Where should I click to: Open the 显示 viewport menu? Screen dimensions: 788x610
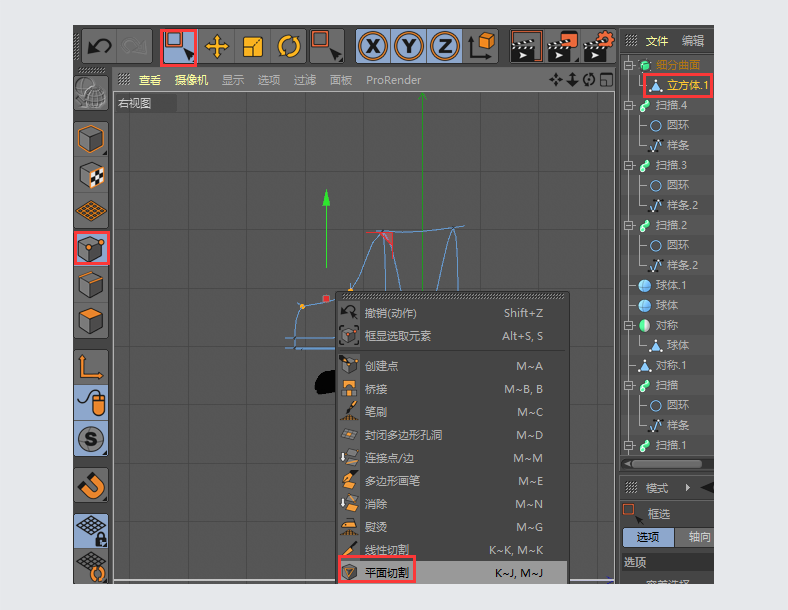233,80
